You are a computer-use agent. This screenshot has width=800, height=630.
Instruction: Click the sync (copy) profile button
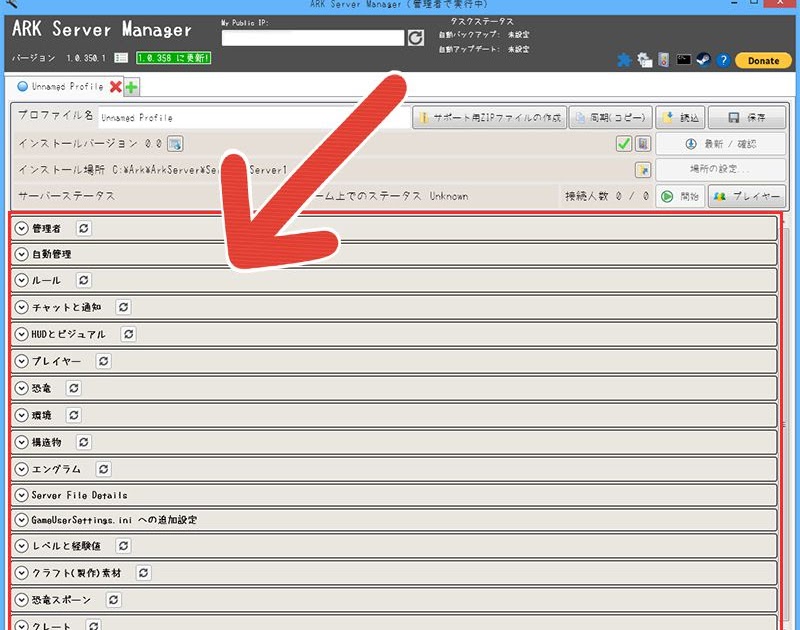[610, 117]
